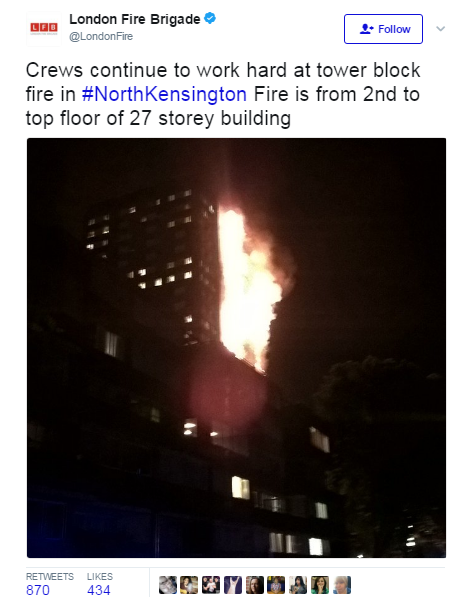This screenshot has width=467, height=597.
Task: Open eighth liker avatar, green top
Action: tap(320, 585)
